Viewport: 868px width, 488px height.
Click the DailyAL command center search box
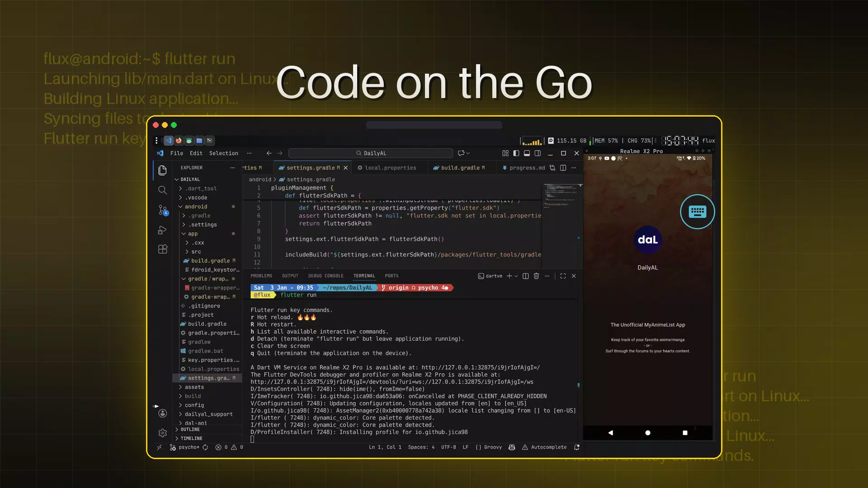pyautogui.click(x=371, y=153)
